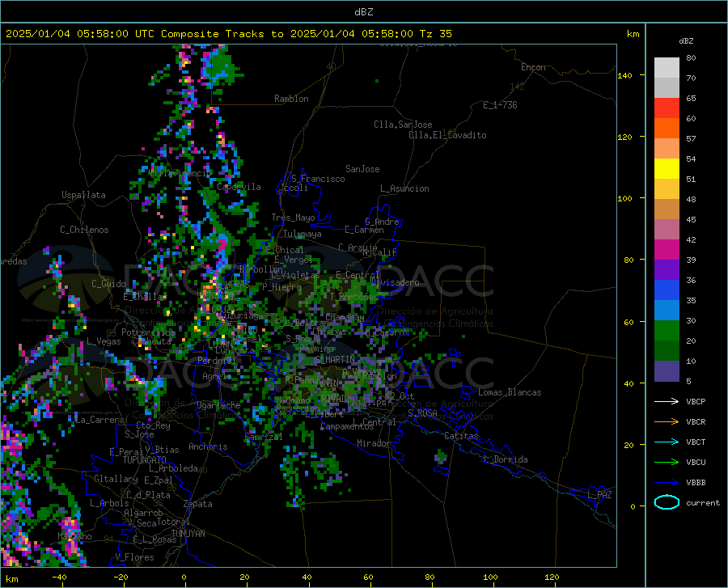Screen dimensions: 728x588
Task: Click the 'Ugarteche' map label
Action: 218,404
